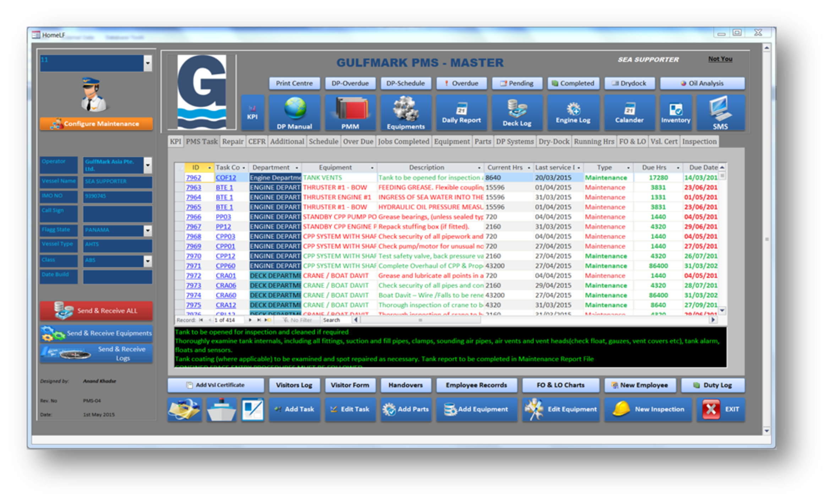This screenshot has height=504, width=831.
Task: Click the pencil edit icon button at bottom
Action: click(x=252, y=409)
